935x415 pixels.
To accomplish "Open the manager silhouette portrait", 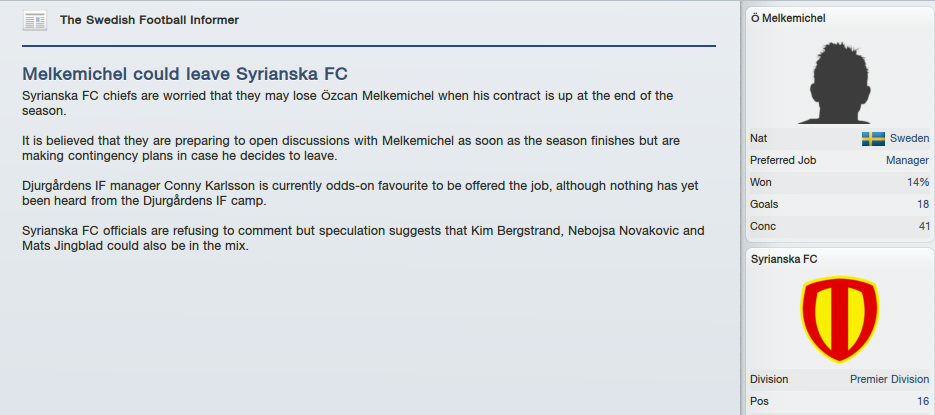I will 839,82.
